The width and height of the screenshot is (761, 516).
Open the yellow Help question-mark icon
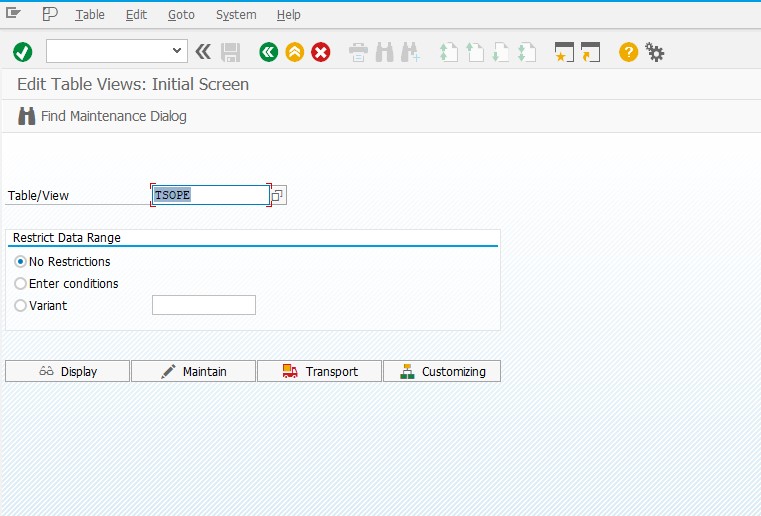point(629,52)
